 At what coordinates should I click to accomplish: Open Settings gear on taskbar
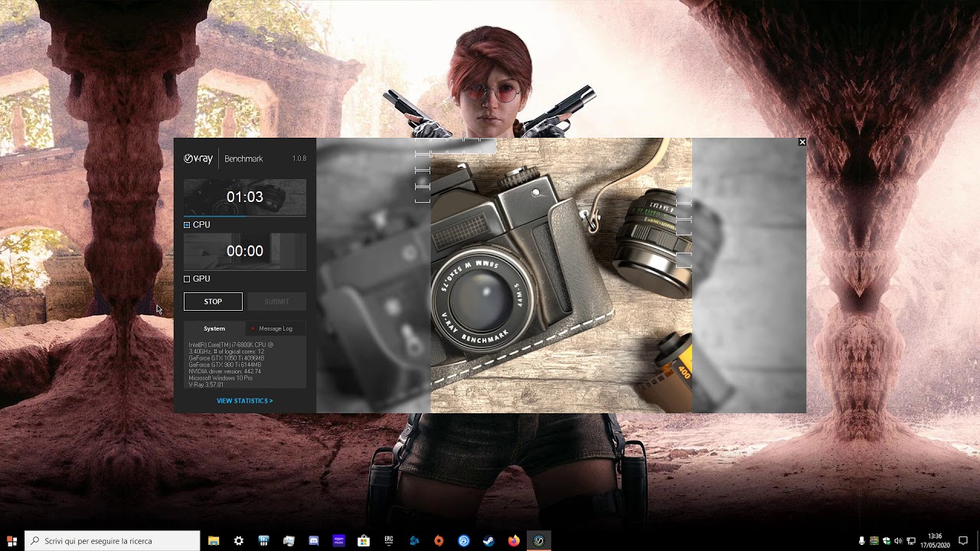point(239,541)
